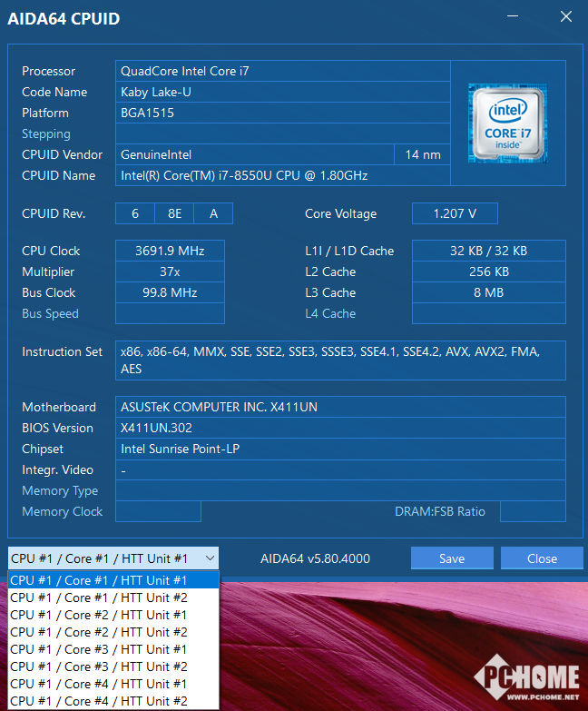Click the BIOS Version X411UN.302 value
This screenshot has width=588, height=711.
tap(340, 428)
